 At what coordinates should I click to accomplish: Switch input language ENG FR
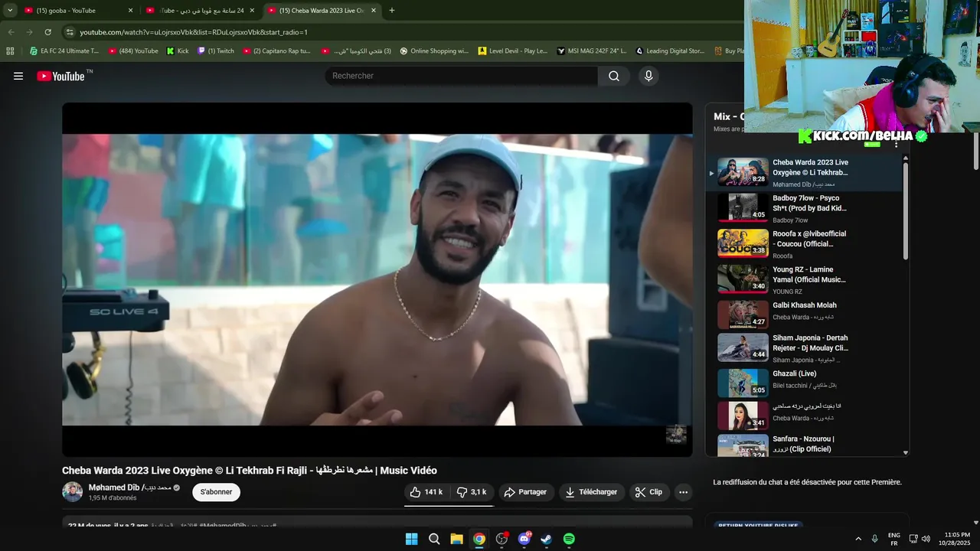click(x=893, y=539)
